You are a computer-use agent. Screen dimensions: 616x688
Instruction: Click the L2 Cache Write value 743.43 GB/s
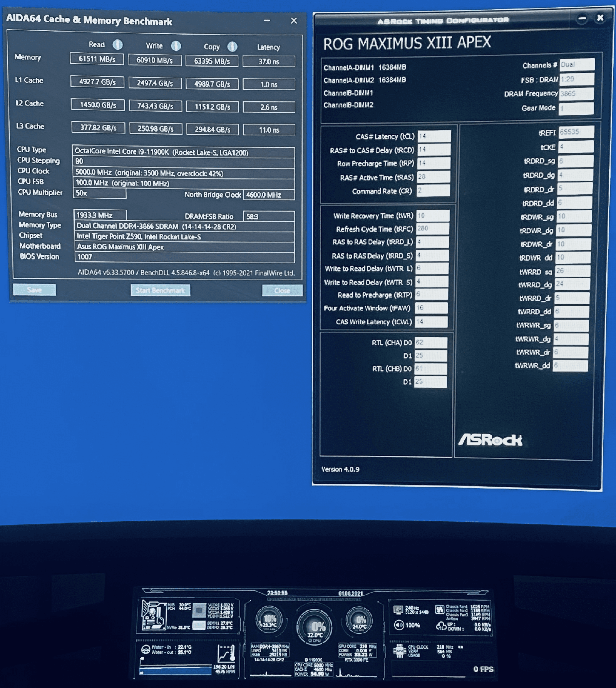click(x=156, y=106)
